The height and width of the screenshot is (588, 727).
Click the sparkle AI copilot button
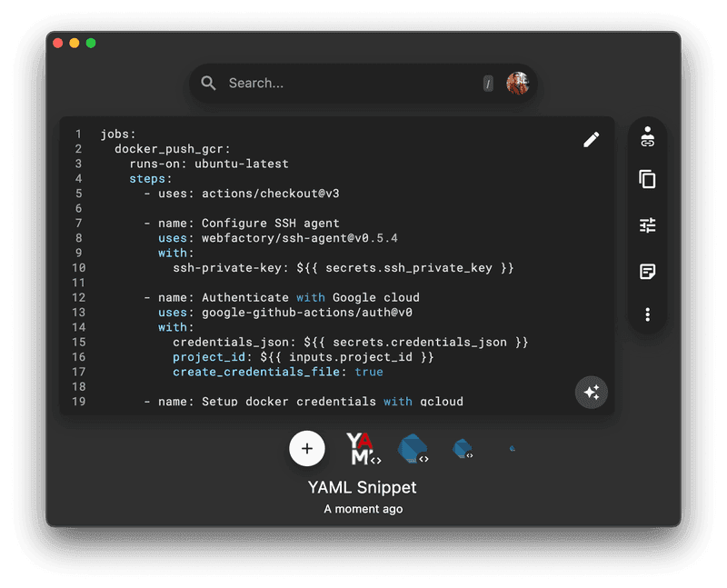[x=592, y=393]
